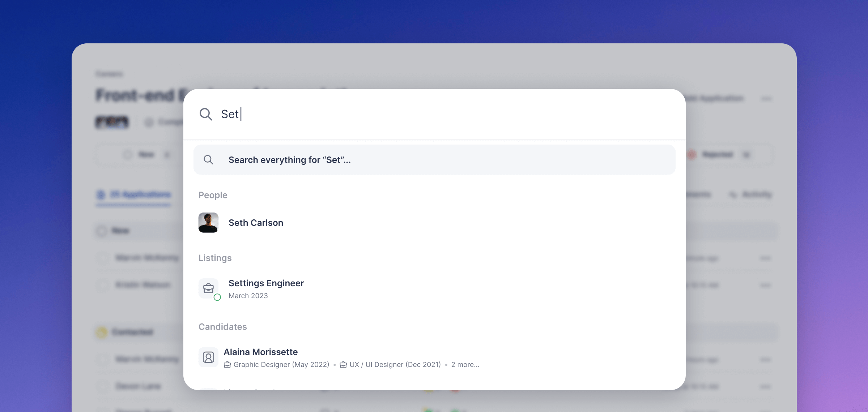Open Activity tab in background window
This screenshot has width=868, height=412.
tap(751, 195)
